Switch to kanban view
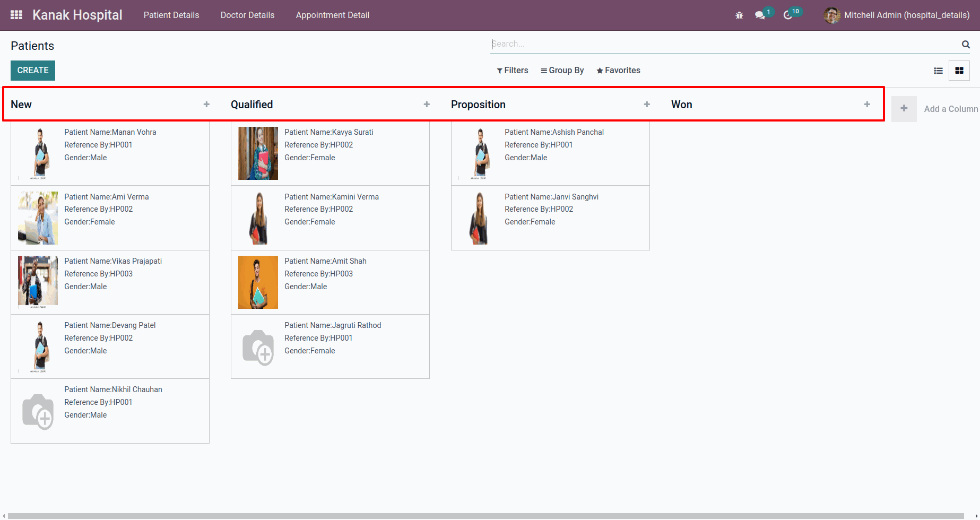The height and width of the screenshot is (520, 980). pos(959,70)
